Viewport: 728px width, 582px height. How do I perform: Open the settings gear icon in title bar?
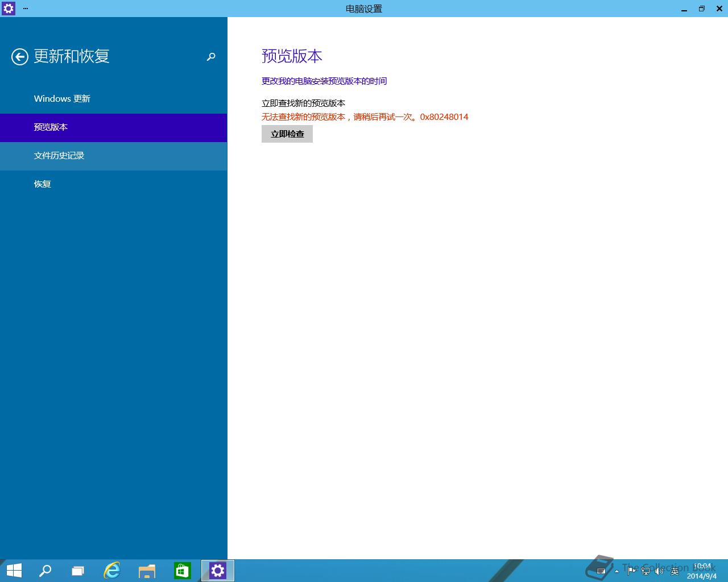[x=9, y=9]
